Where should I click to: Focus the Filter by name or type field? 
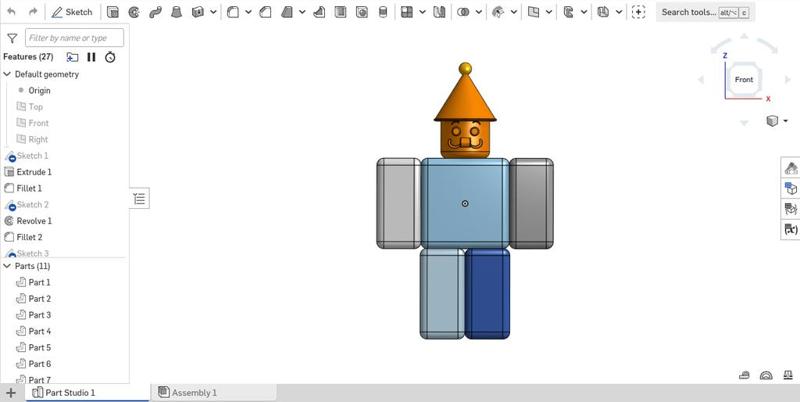pyautogui.click(x=74, y=38)
